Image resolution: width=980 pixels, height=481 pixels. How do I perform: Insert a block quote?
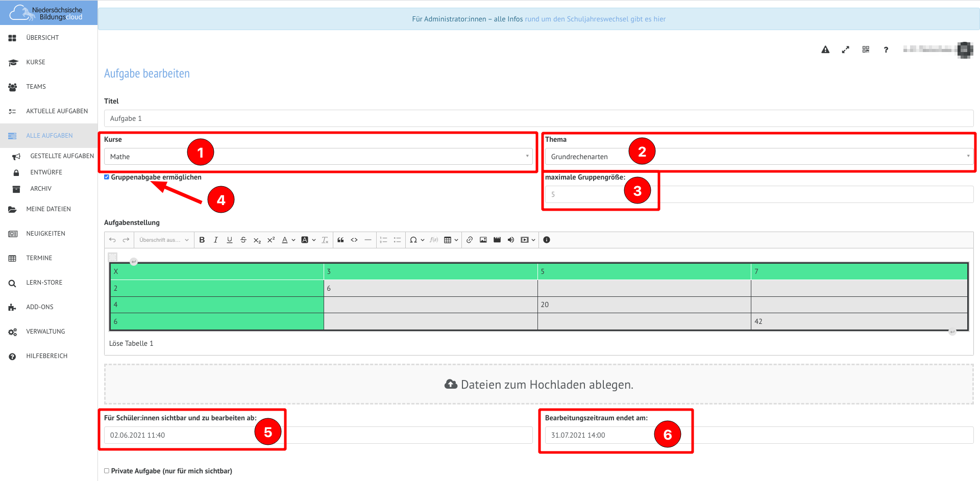click(340, 240)
